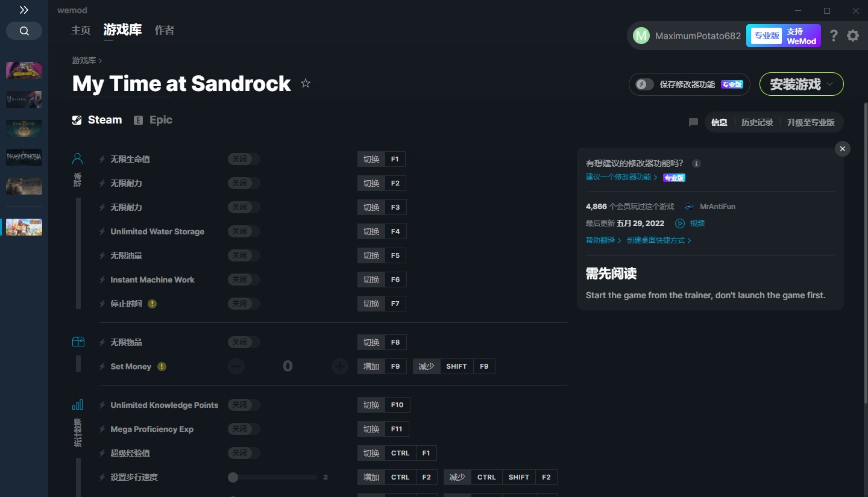Favorite the game with the star icon

click(x=306, y=83)
